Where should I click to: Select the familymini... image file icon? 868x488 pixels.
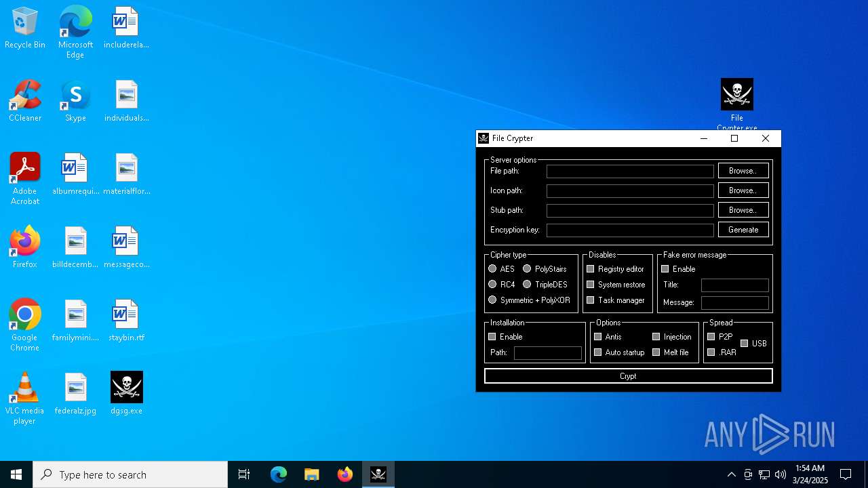75,321
